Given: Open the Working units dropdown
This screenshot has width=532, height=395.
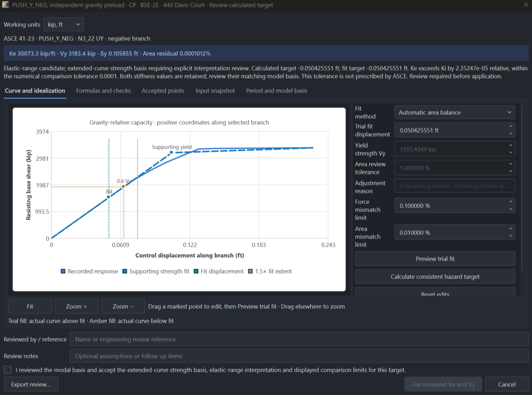Looking at the screenshot, I should [64, 24].
